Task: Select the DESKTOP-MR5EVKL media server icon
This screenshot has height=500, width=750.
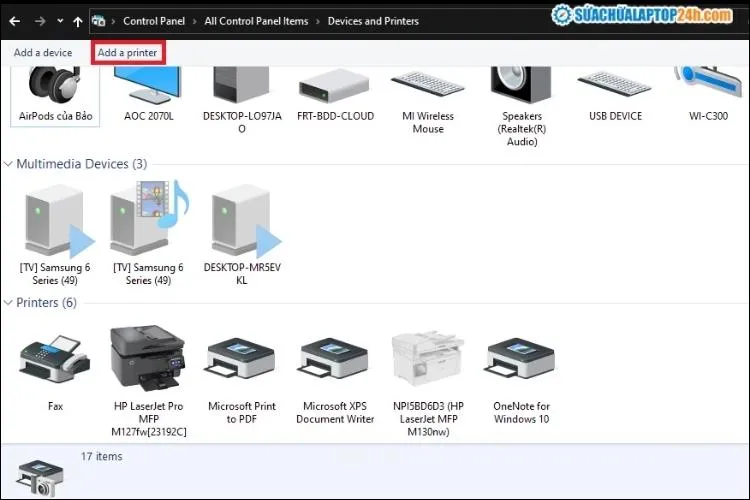Action: pyautogui.click(x=246, y=220)
